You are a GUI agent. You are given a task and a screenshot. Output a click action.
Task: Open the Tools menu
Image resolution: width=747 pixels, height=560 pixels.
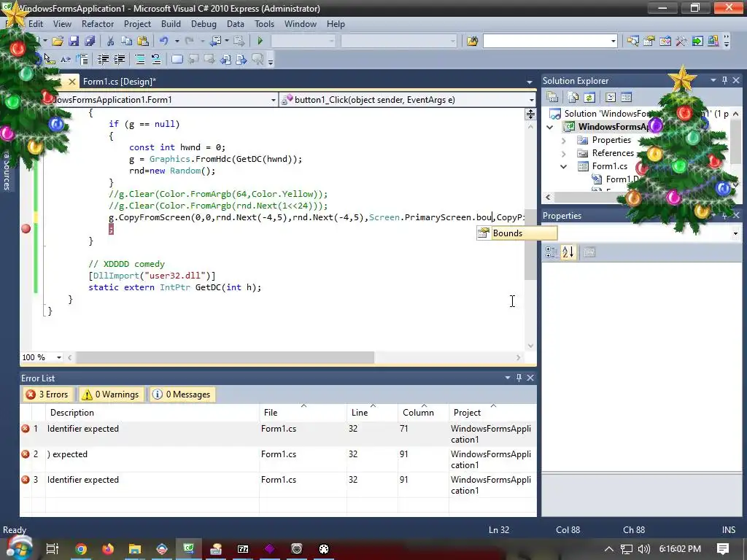(264, 24)
